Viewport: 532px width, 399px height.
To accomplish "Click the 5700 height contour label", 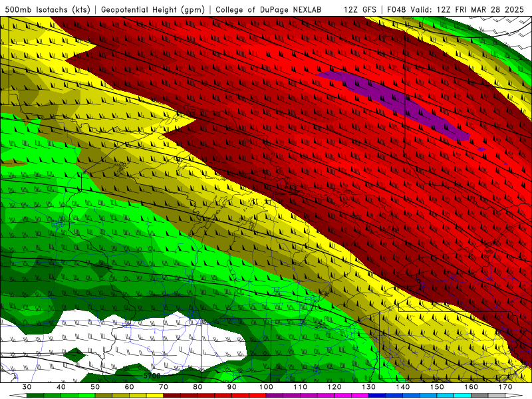I will pyautogui.click(x=152, y=376).
